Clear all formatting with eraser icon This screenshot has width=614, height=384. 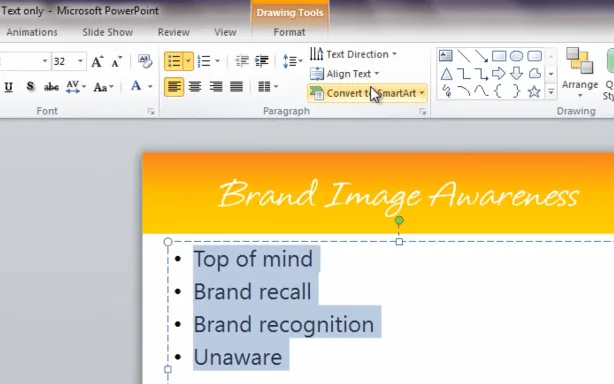[x=145, y=61]
